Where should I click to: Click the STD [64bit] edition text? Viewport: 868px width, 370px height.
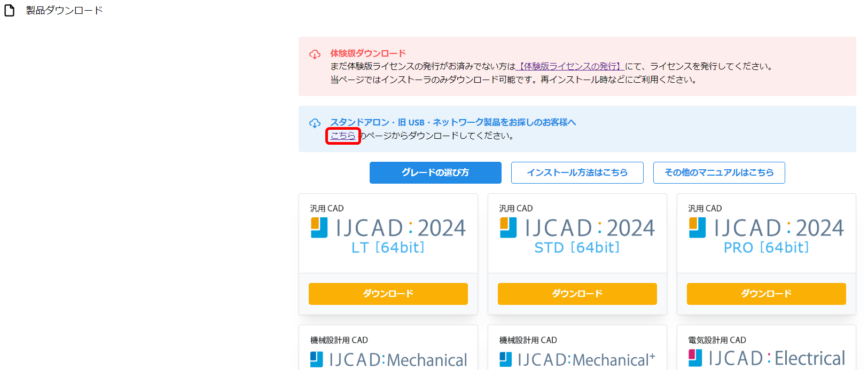pyautogui.click(x=577, y=248)
